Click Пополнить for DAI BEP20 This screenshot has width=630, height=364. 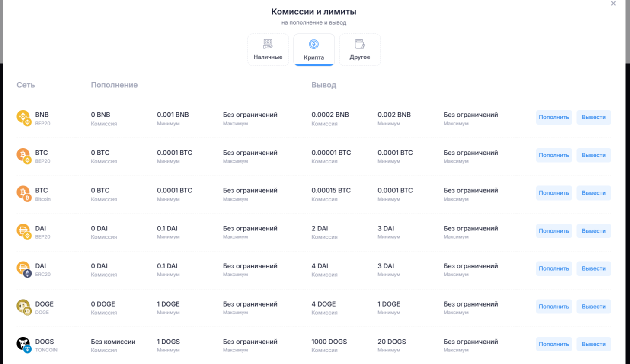[554, 231]
